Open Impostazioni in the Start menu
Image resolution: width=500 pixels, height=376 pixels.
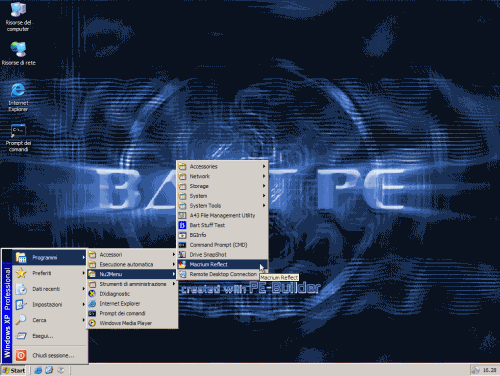pos(50,304)
